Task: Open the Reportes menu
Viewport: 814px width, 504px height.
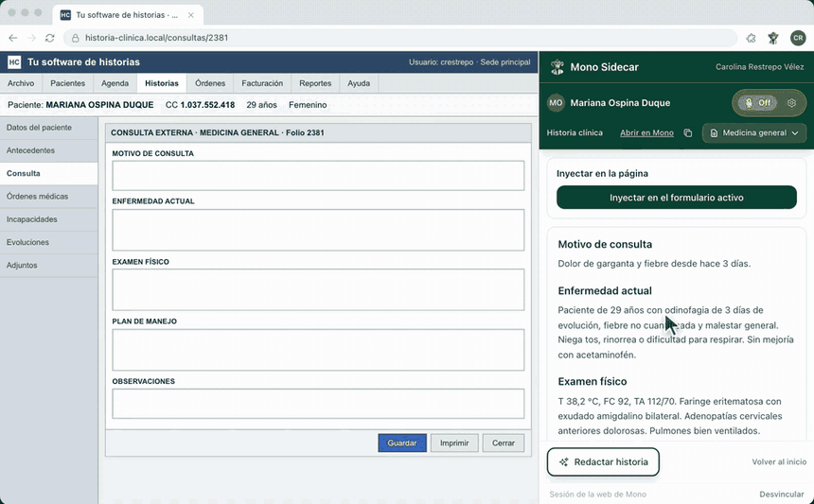Action: coord(315,83)
